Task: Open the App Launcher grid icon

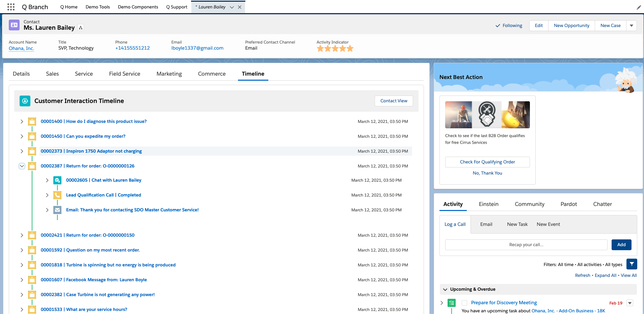Action: coord(11,7)
